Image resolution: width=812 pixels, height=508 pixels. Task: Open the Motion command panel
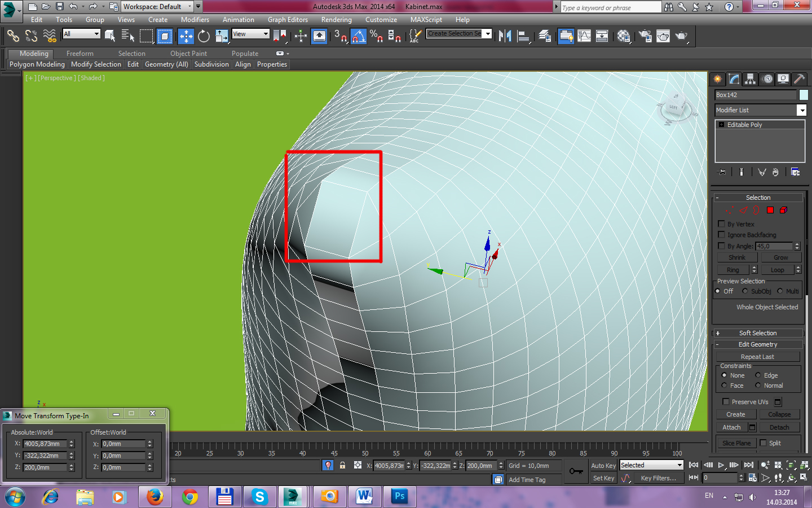coord(767,79)
